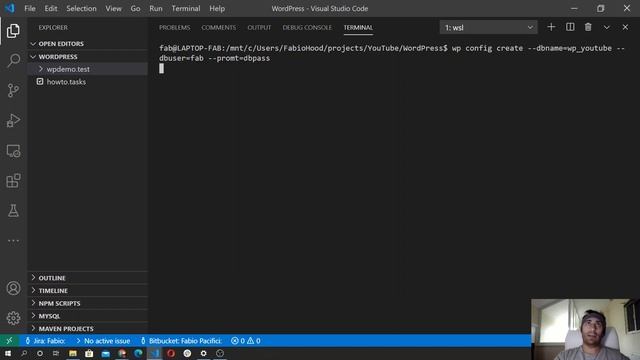The image size is (640, 360).
Task: Open Windows taskbar search
Action: [24, 353]
